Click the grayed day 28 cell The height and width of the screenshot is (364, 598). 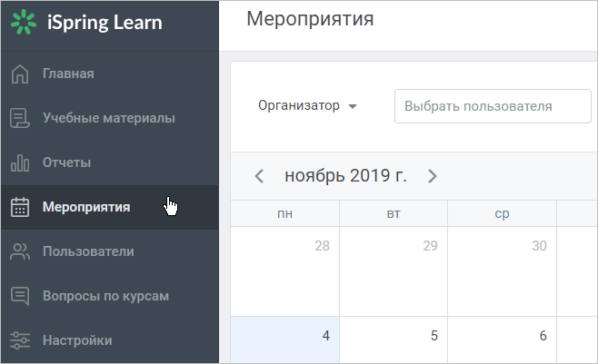click(284, 271)
